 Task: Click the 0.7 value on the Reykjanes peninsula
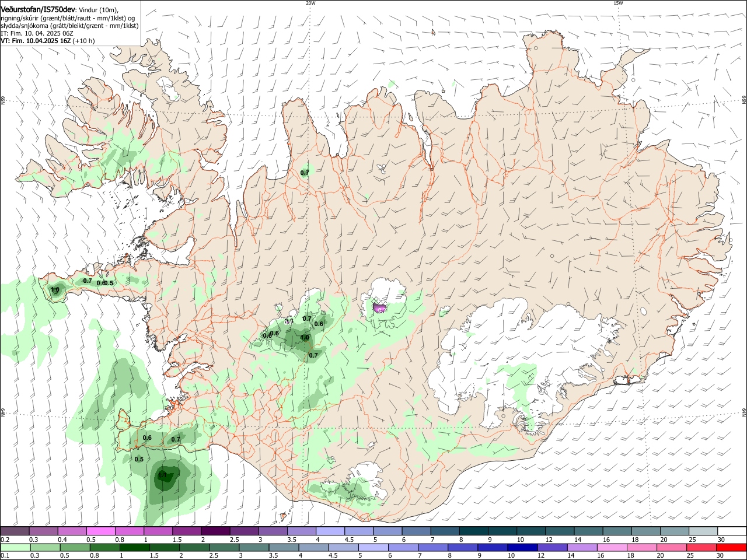(x=176, y=439)
